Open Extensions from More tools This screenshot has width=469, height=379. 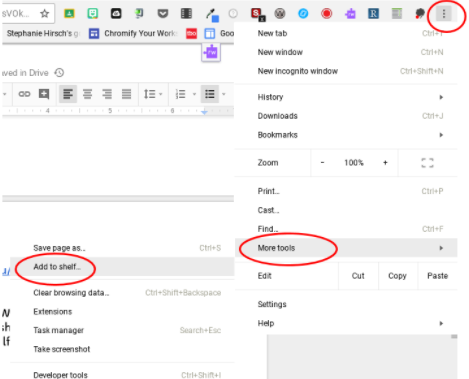coord(122,311)
